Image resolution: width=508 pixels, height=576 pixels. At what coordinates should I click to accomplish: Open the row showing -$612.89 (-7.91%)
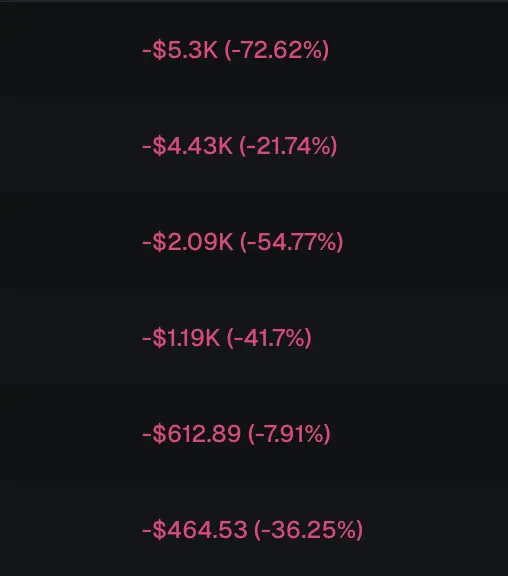point(254,433)
